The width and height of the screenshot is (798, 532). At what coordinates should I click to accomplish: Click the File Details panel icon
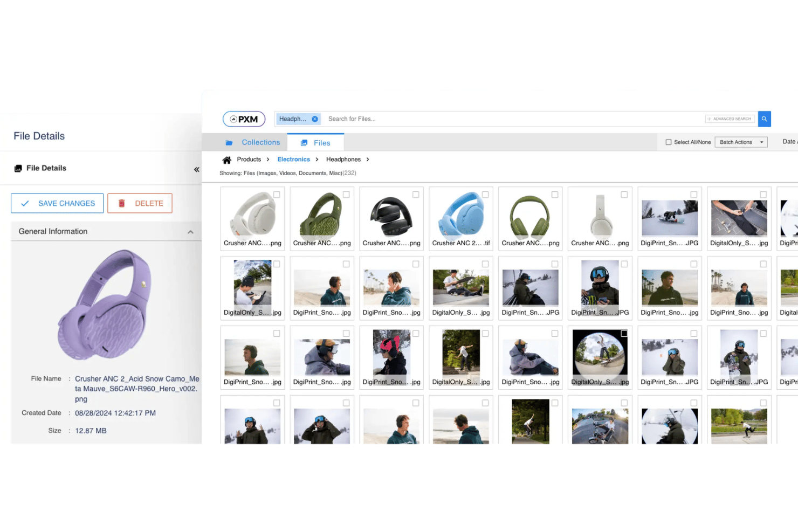tap(18, 168)
